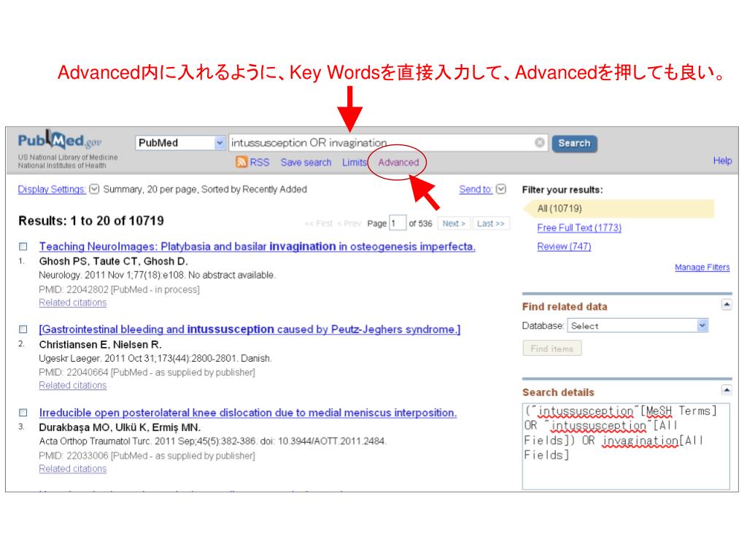The height and width of the screenshot is (560, 747).
Task: Open Related citations for PMID 22042802
Action: 73,303
